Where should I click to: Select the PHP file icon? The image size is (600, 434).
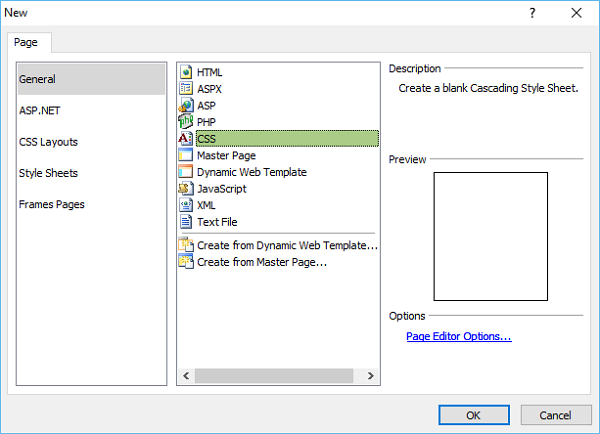pos(186,122)
